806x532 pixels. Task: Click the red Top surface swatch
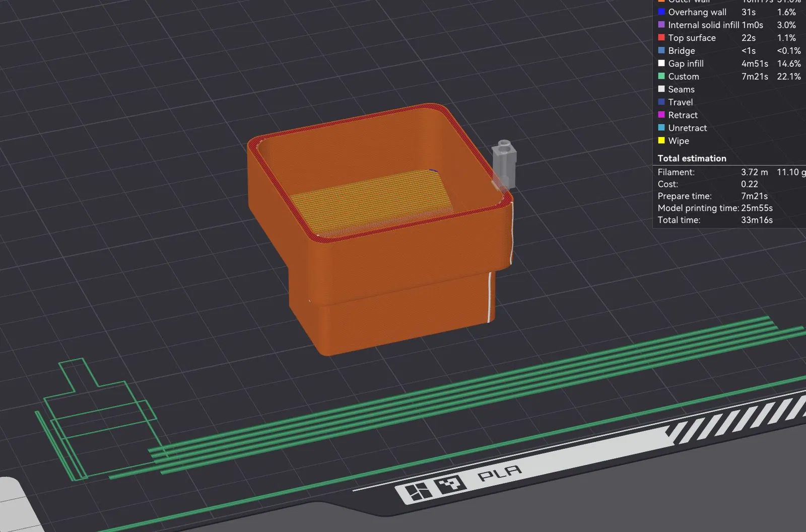pyautogui.click(x=661, y=37)
